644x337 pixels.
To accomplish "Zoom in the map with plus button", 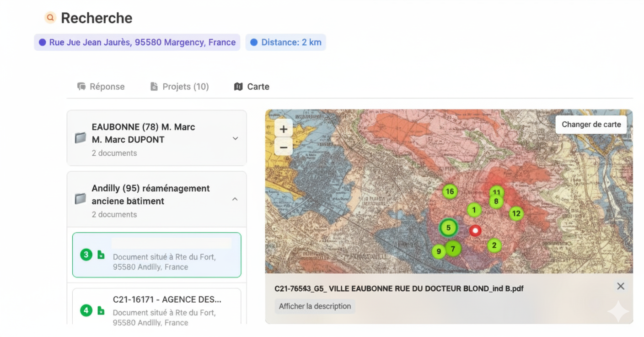I will click(x=284, y=129).
